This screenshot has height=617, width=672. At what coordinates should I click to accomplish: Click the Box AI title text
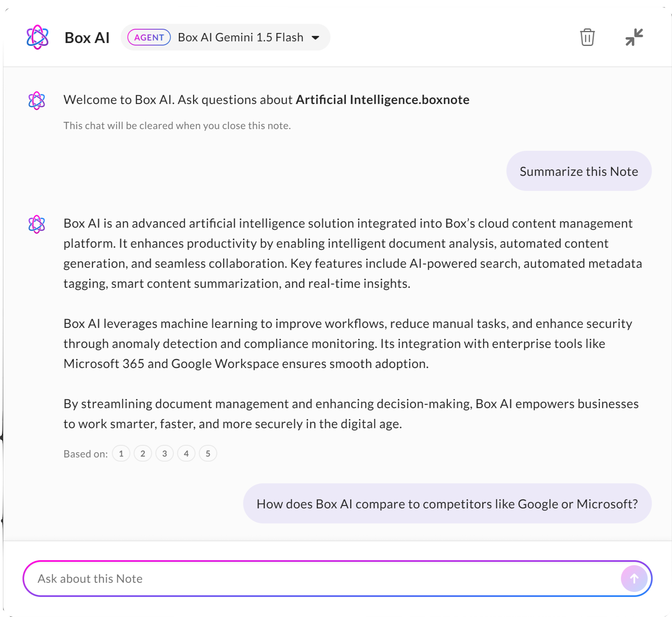(x=87, y=37)
